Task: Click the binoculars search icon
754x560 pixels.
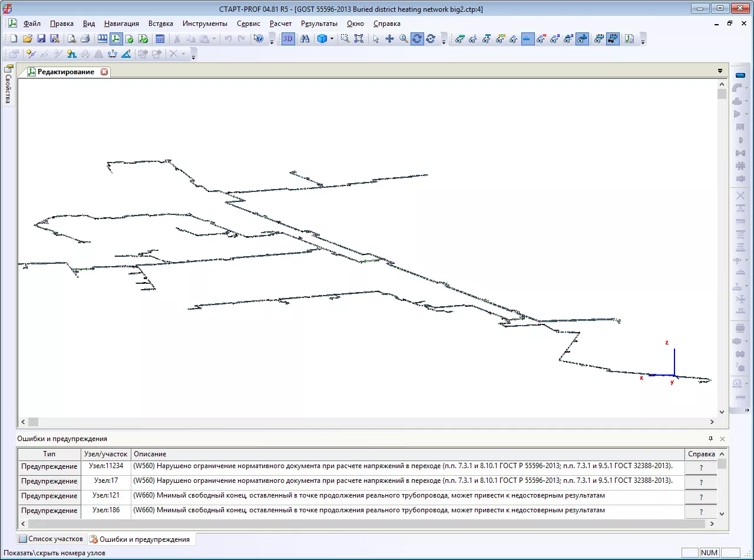Action: click(305, 39)
